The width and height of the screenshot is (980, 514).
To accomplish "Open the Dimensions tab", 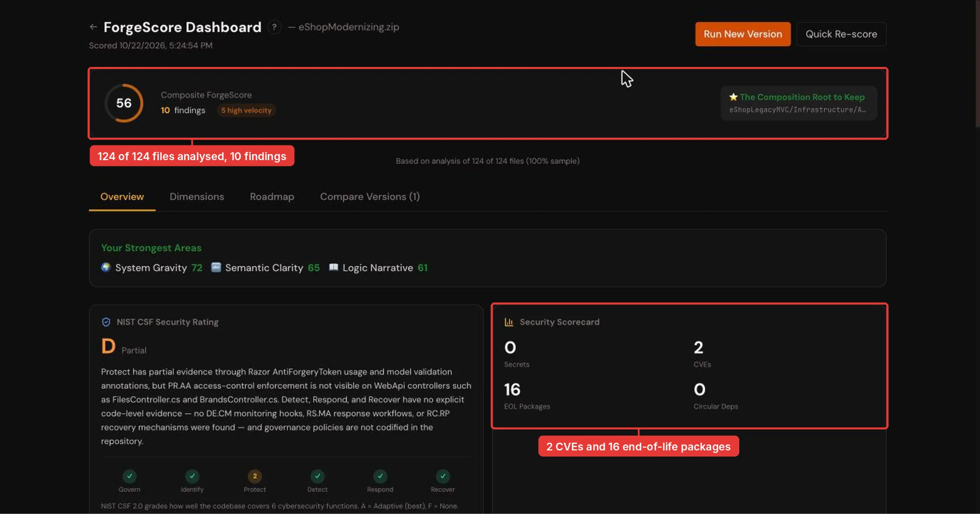I will tap(197, 197).
